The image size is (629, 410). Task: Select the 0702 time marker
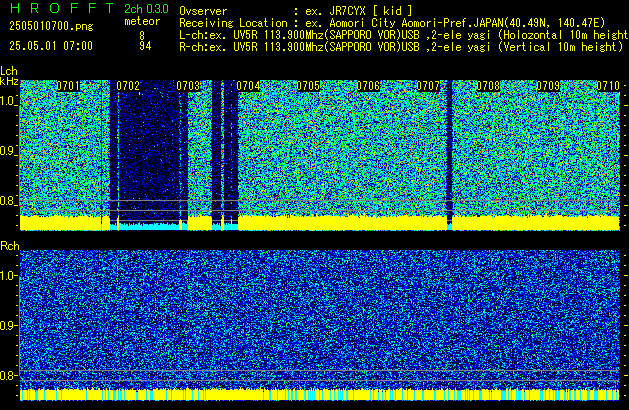[x=128, y=86]
